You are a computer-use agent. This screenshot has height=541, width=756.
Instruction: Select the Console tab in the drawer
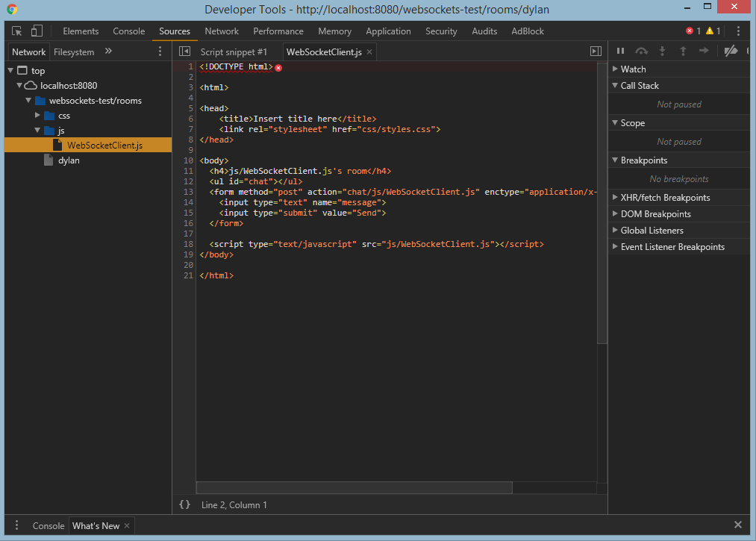coord(49,525)
